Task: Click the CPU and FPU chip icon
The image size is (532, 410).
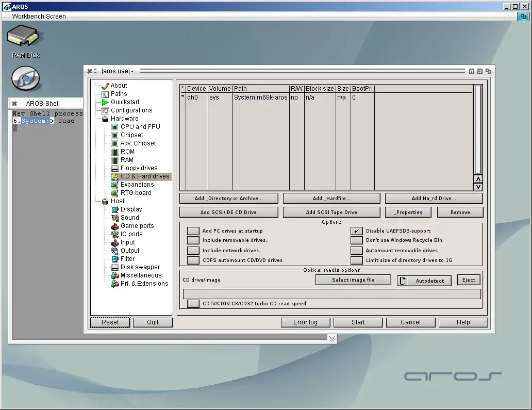Action: click(x=115, y=127)
